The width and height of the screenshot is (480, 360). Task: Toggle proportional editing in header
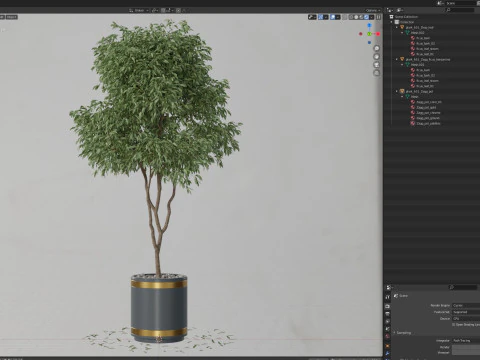[178, 10]
